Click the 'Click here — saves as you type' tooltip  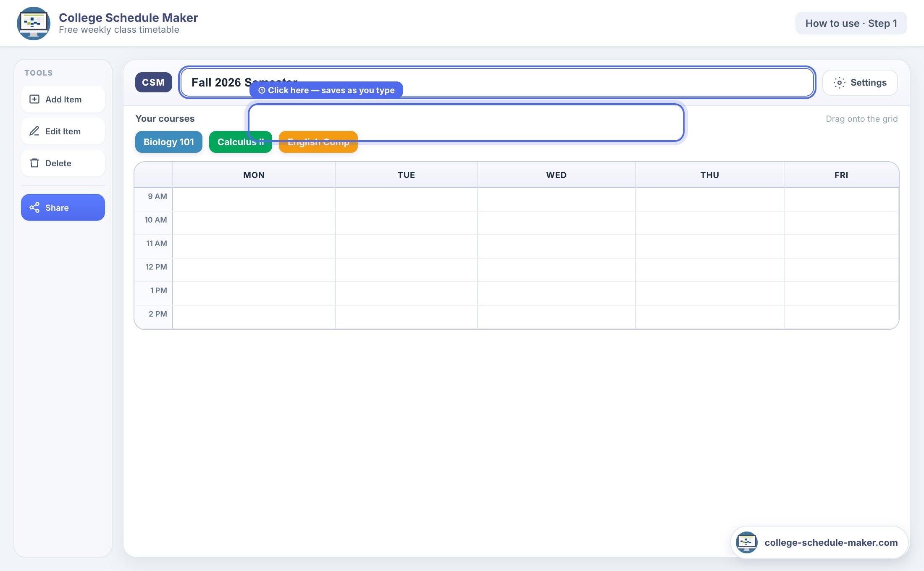click(326, 90)
